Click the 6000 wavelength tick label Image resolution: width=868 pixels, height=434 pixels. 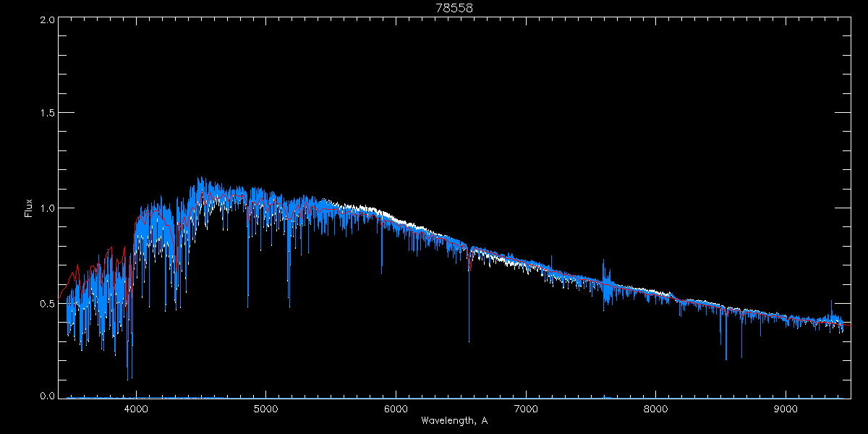point(396,408)
